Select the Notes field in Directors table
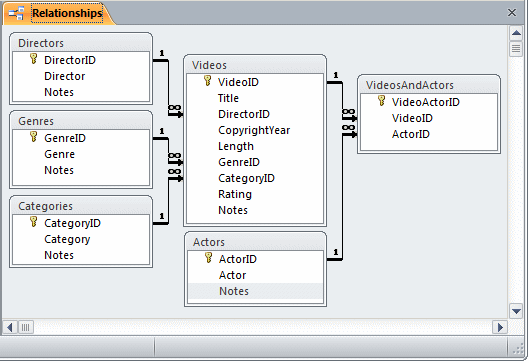This screenshot has width=529, height=363. [81, 92]
